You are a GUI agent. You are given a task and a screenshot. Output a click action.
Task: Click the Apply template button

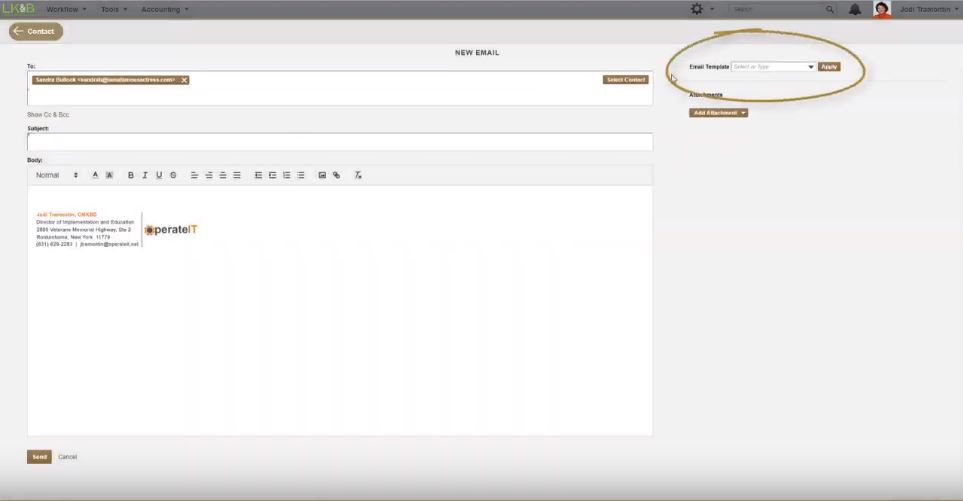pyautogui.click(x=829, y=66)
